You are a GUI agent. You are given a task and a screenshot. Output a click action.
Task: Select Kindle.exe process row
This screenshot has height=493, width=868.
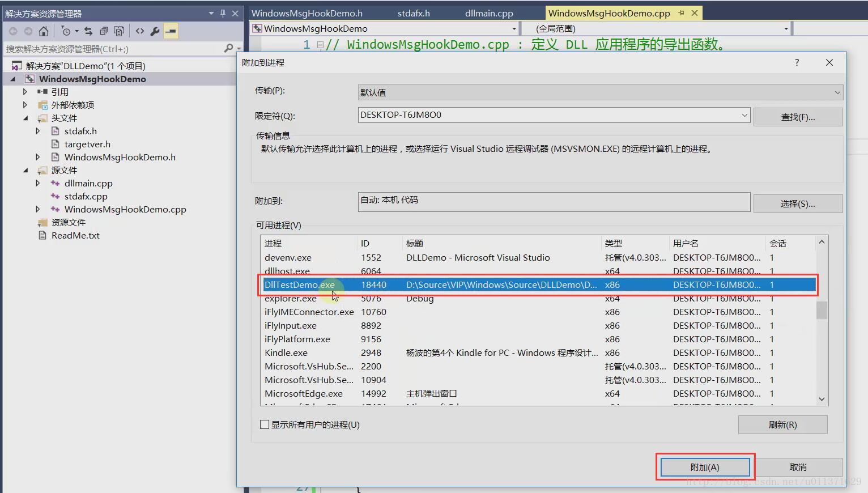[538, 352]
